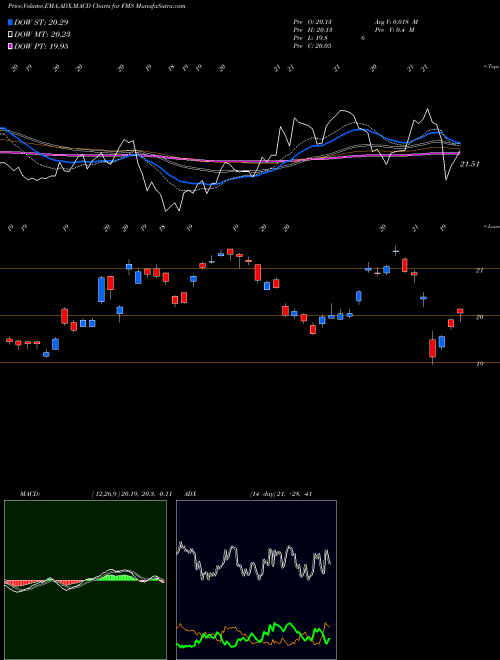Click the 20 price axis label

point(479,317)
